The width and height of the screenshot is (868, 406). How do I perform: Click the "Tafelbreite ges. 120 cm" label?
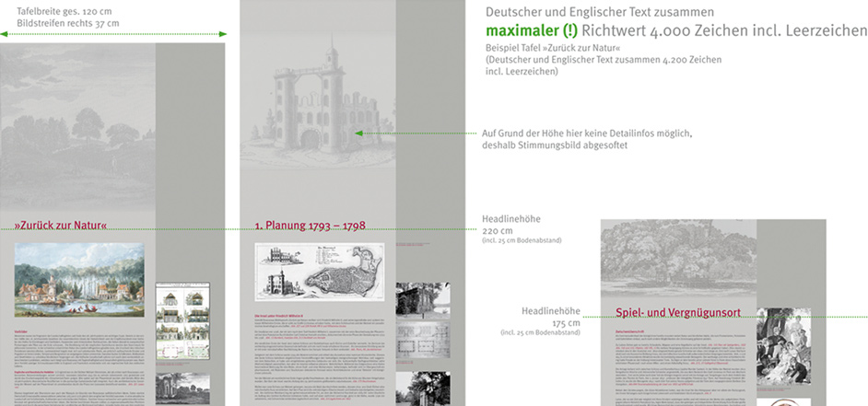[x=63, y=11]
